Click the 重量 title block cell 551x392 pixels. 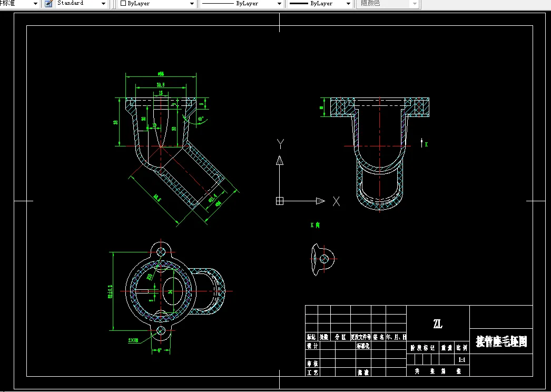click(x=447, y=348)
